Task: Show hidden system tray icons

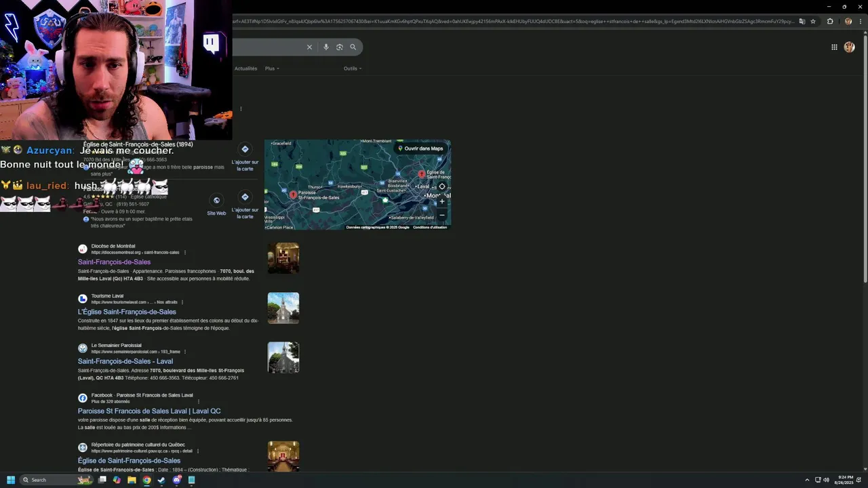Action: pos(807,480)
